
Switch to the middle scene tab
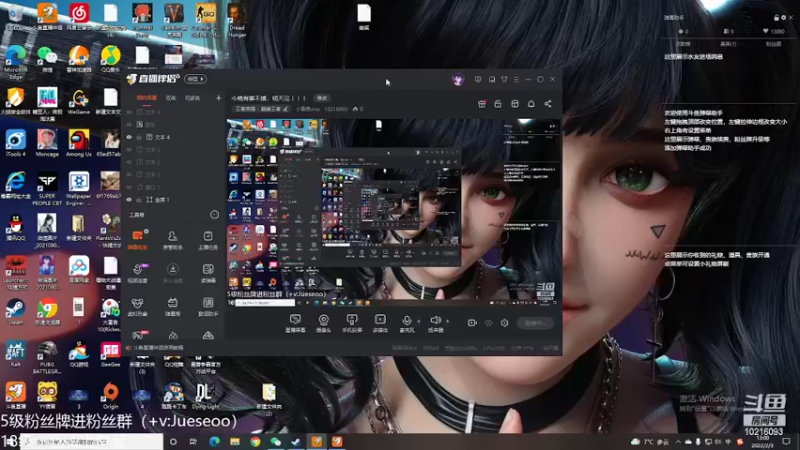171,98
